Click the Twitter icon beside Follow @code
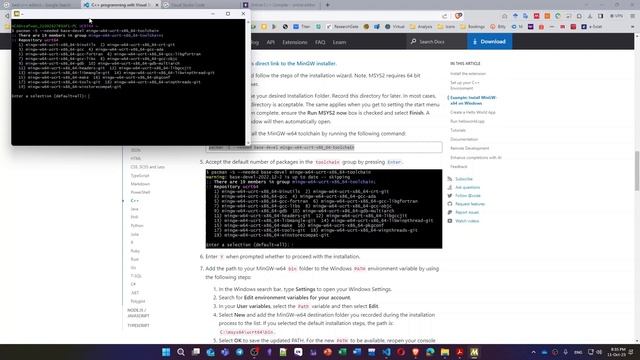The image size is (640, 360). pos(449,196)
